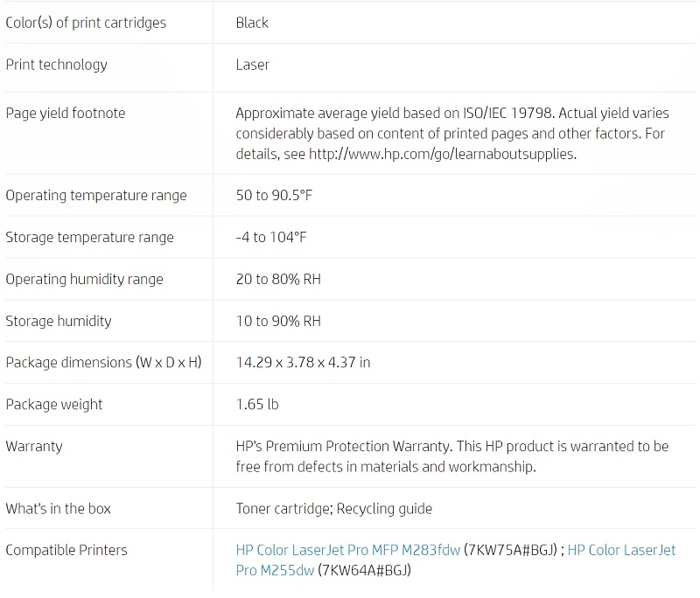The height and width of the screenshot is (598, 700).
Task: Click the What's in the box label
Action: tap(58, 508)
